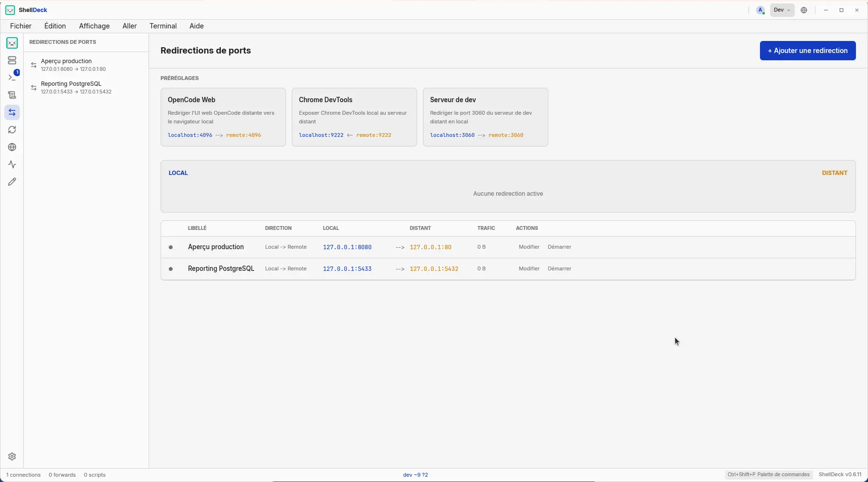
Task: Click the TRAFIC column header
Action: 486,228
